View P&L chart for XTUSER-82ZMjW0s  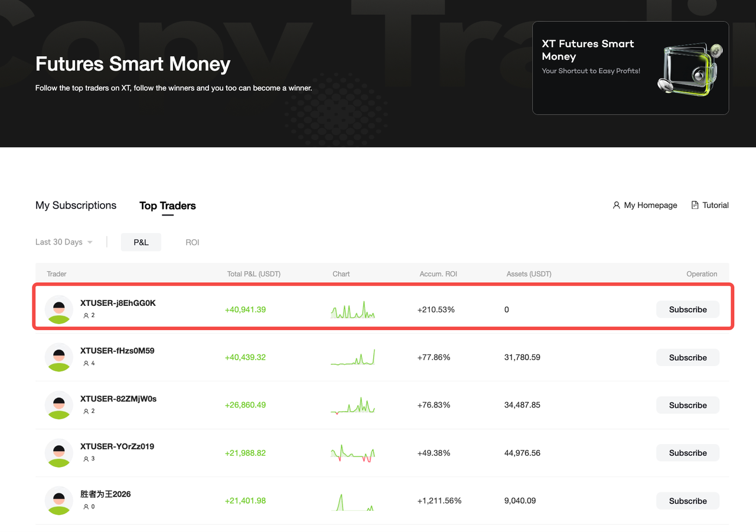click(353, 405)
